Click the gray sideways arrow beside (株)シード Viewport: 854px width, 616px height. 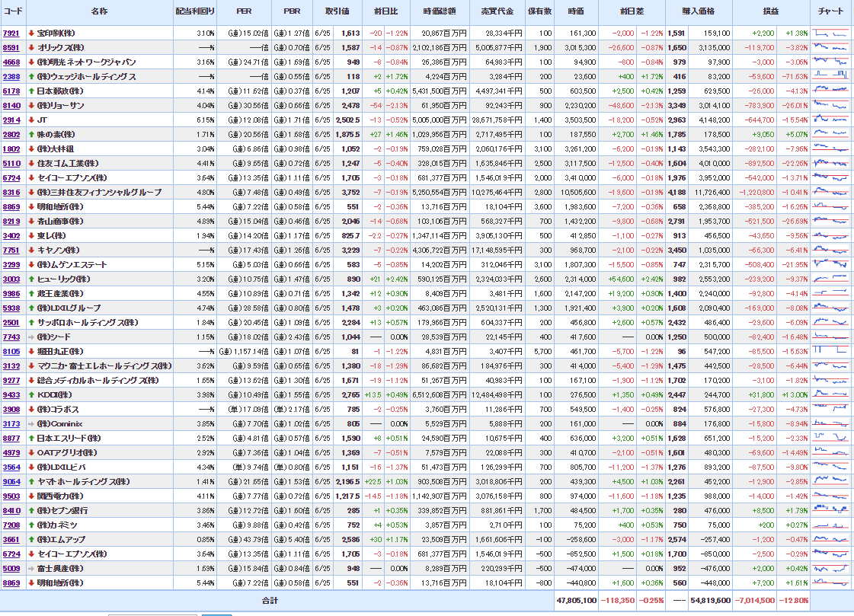(x=31, y=337)
